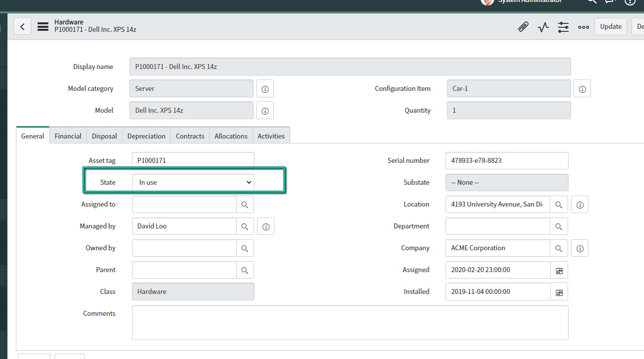Switch to the Activities tab

coord(271,136)
